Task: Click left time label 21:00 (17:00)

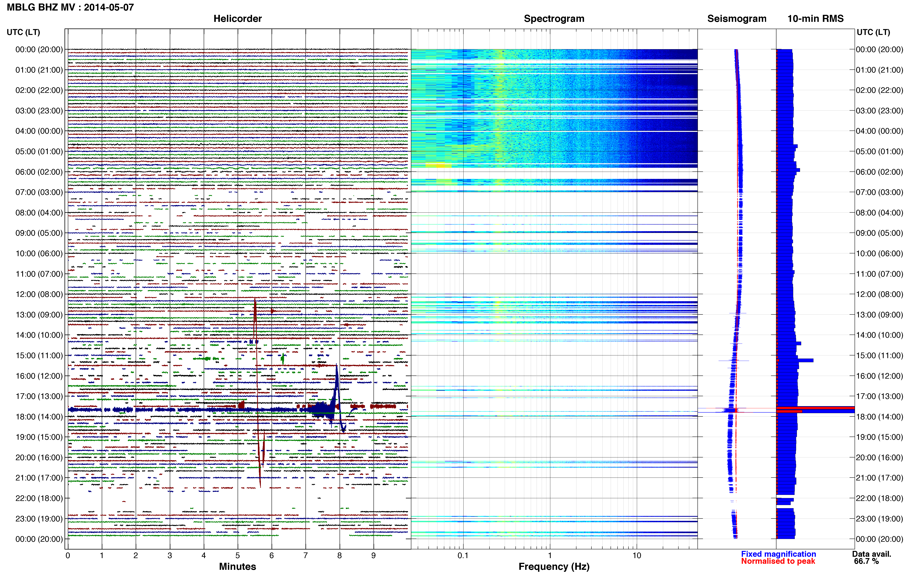Action: [39, 478]
